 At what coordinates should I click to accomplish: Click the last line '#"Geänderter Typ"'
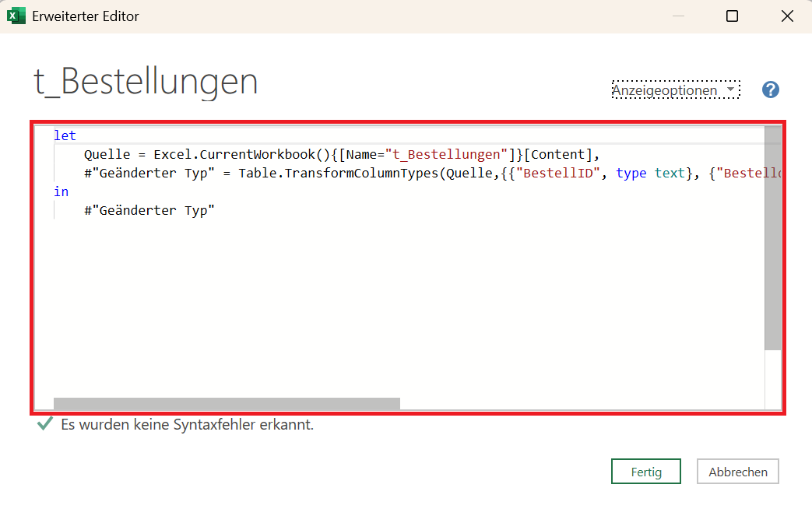(x=149, y=210)
